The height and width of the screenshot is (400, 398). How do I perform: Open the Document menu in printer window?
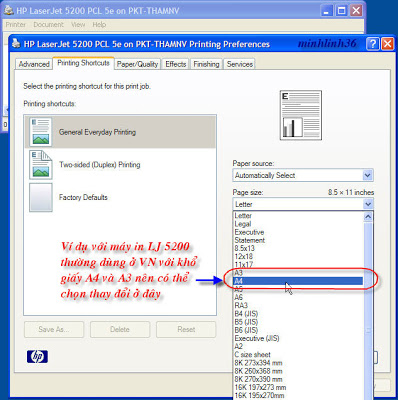point(48,25)
